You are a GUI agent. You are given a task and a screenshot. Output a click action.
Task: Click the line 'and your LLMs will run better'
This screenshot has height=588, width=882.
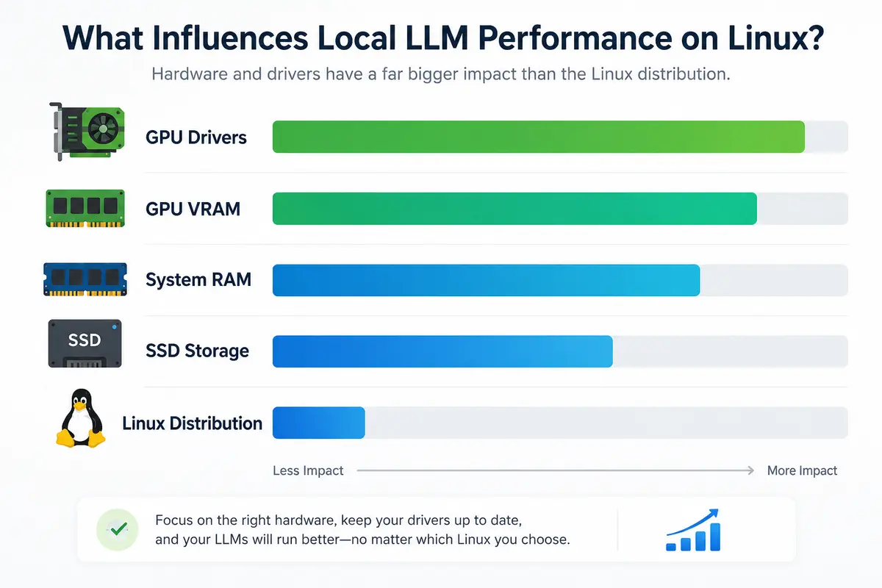click(x=362, y=540)
